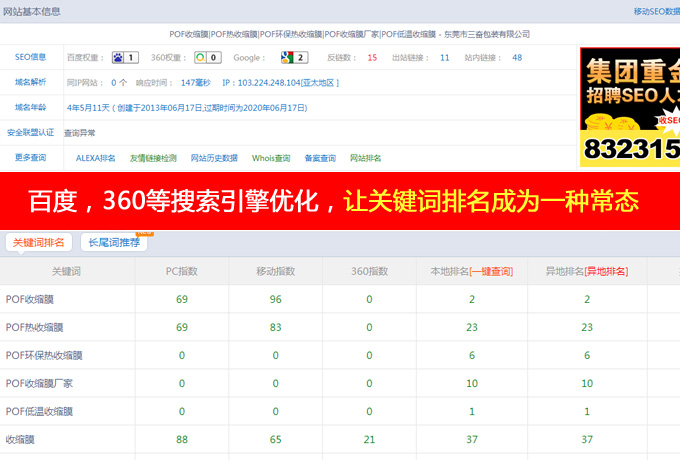Click the backlinks count 15
Viewport: 680px width, 460px height.
tap(372, 58)
